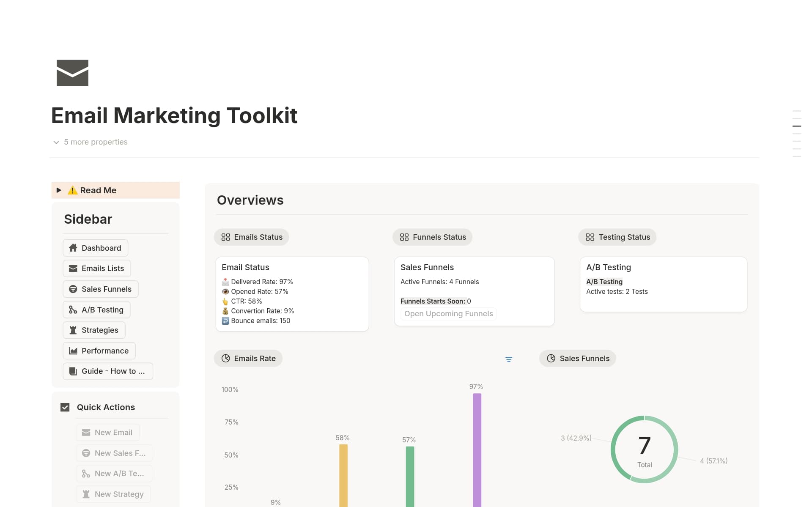812x507 pixels.
Task: Expand the 5 more properties row
Action: point(90,142)
